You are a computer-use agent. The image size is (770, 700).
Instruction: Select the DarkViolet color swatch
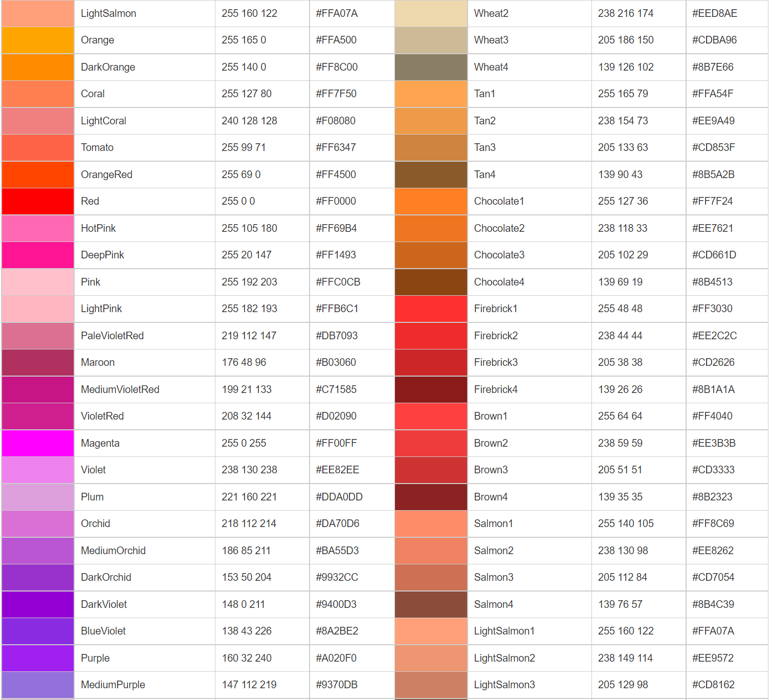(x=37, y=604)
